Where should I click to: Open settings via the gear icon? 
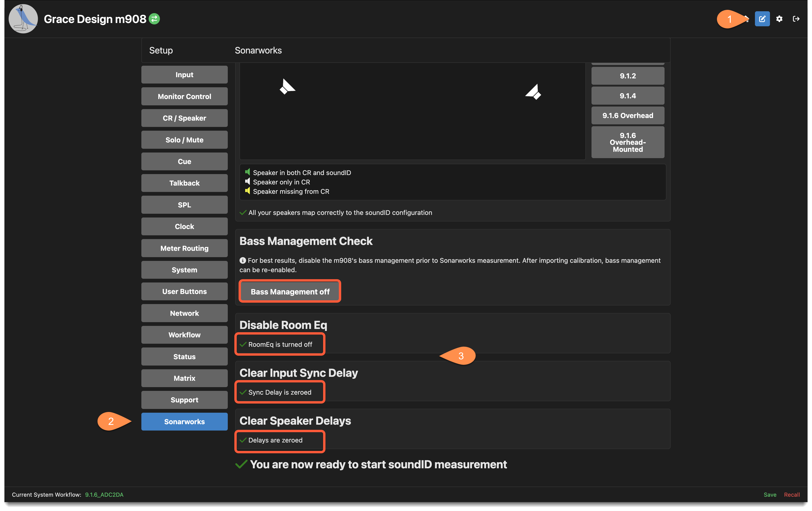[x=779, y=19]
